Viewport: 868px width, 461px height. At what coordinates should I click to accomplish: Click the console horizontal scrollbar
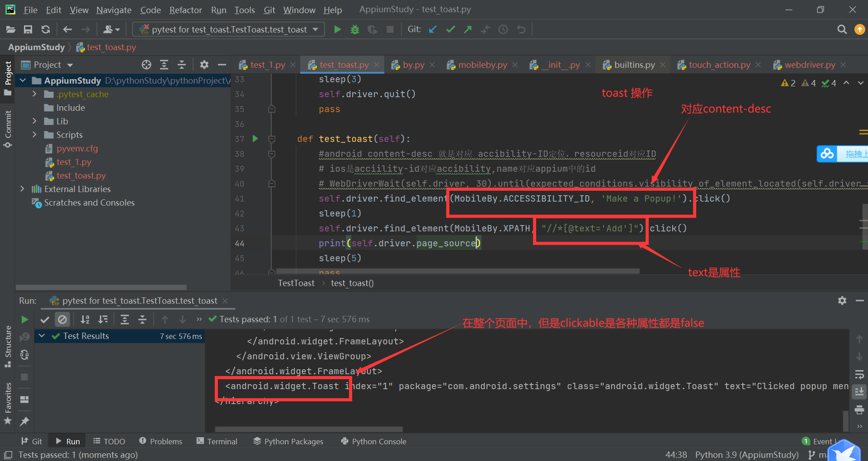309,429
